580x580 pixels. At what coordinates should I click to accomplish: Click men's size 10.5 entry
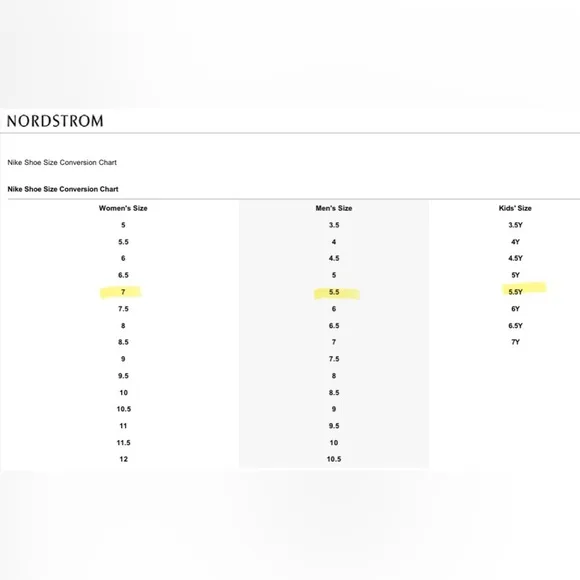334,459
